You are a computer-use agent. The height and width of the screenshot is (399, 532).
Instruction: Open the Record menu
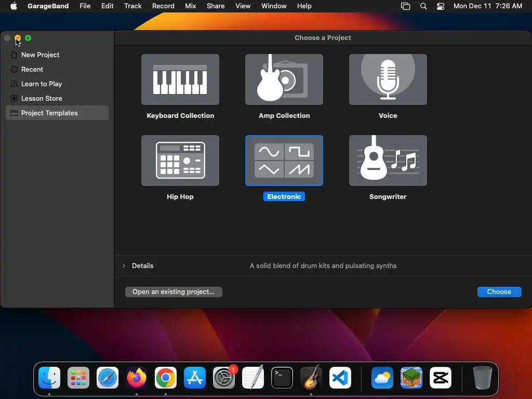pos(163,6)
